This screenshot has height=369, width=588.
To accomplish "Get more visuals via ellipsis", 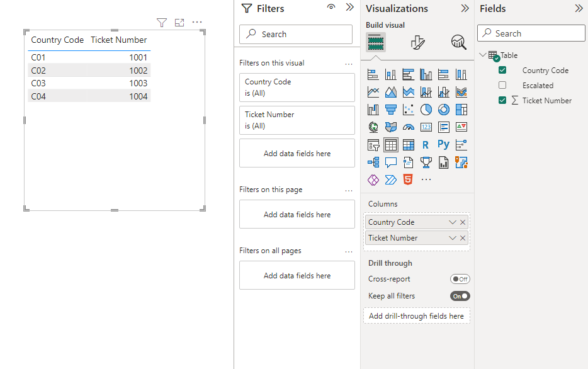I will tap(426, 179).
